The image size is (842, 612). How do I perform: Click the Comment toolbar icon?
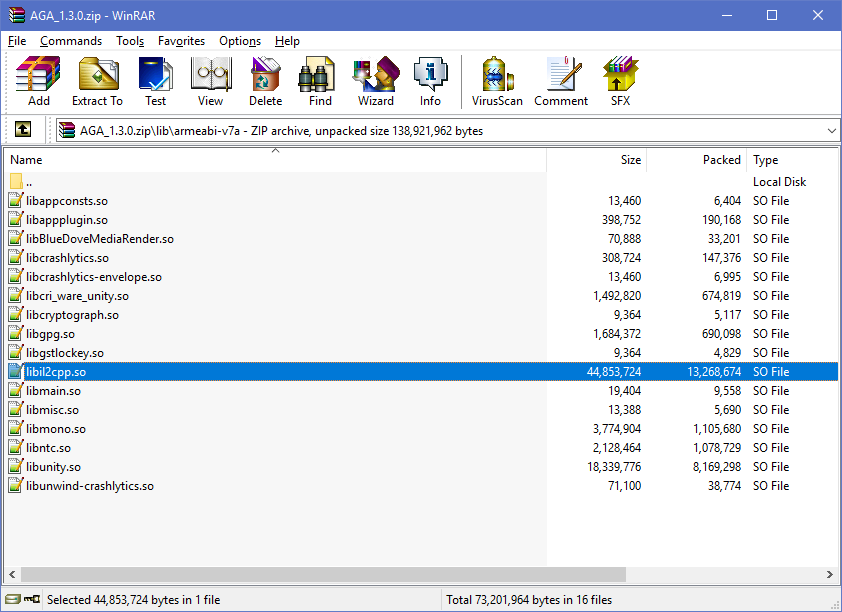click(561, 81)
